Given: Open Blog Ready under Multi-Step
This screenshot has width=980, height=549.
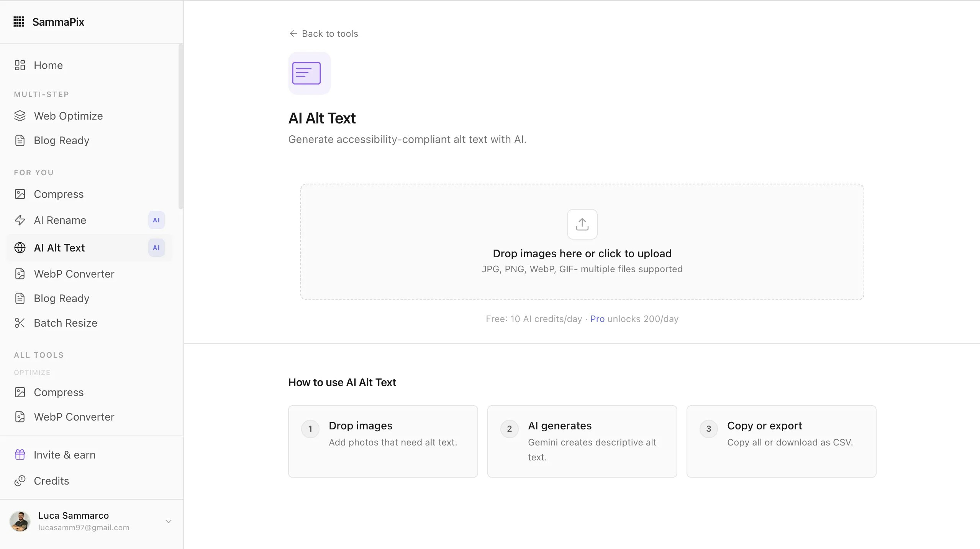Looking at the screenshot, I should 61,140.
